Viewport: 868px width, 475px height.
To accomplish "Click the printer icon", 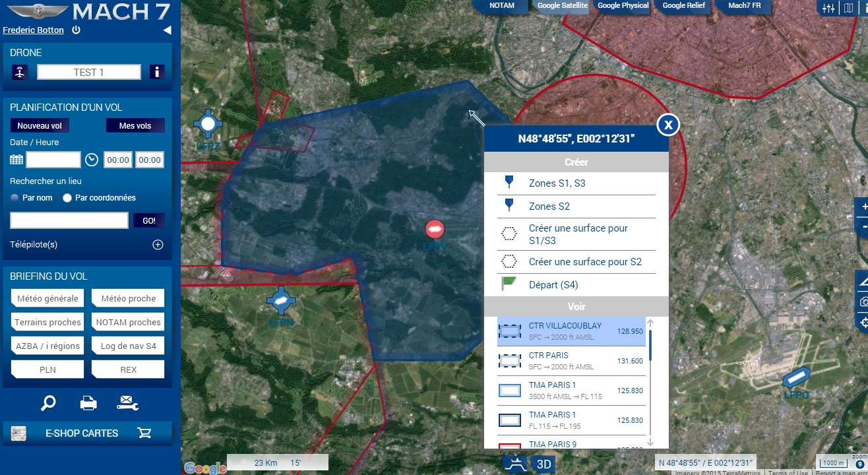I will pos(88,402).
